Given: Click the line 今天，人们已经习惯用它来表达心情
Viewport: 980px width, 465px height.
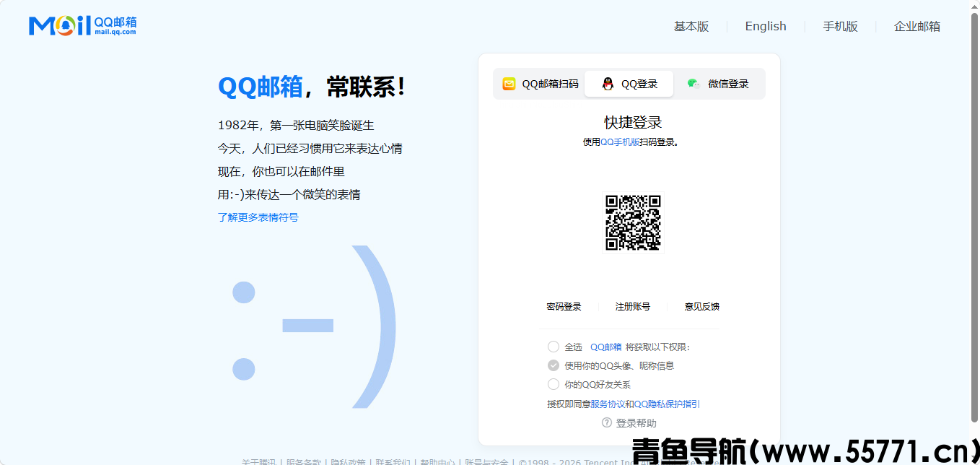Looking at the screenshot, I should pos(310,149).
